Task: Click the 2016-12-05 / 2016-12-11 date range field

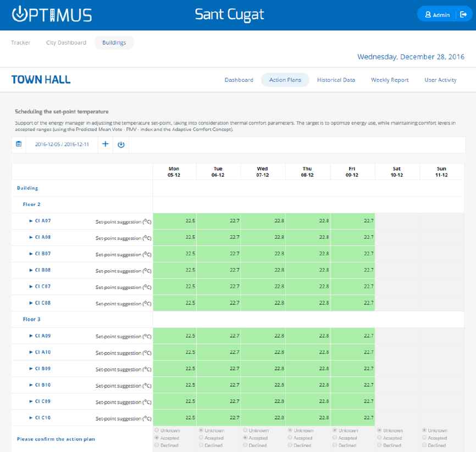Action: tap(62, 144)
